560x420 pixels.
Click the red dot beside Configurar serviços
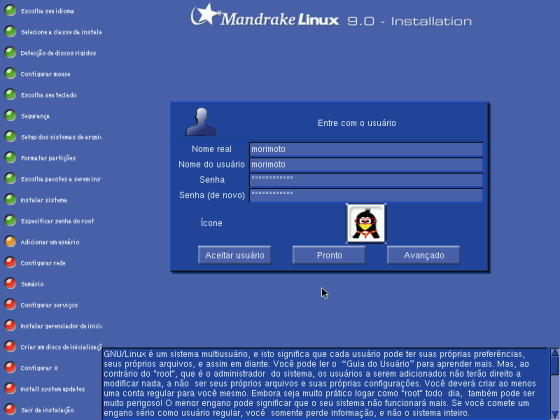coord(10,305)
